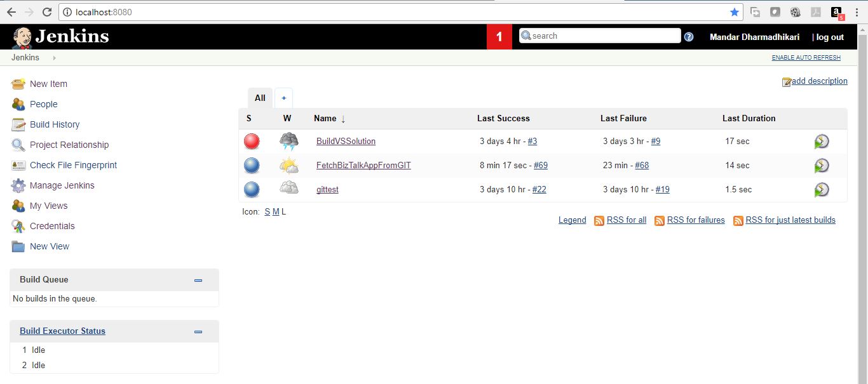Click the Credentials keys icon
This screenshot has width=868, height=384.
tap(18, 226)
